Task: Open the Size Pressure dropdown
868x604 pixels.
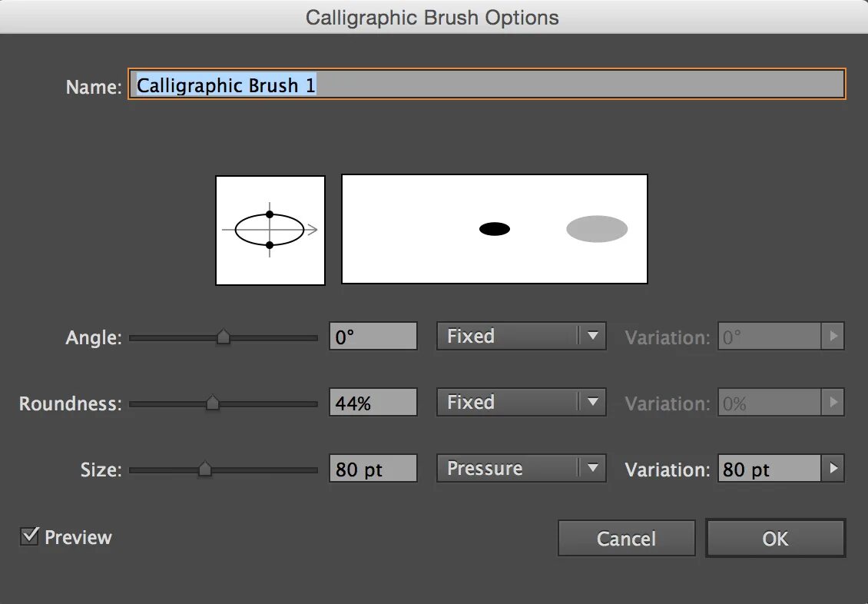Action: click(x=521, y=469)
